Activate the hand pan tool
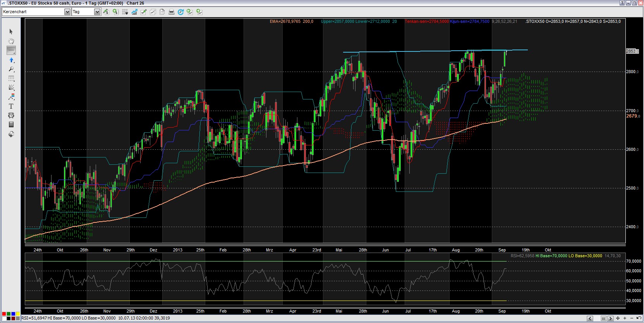 pyautogui.click(x=11, y=41)
